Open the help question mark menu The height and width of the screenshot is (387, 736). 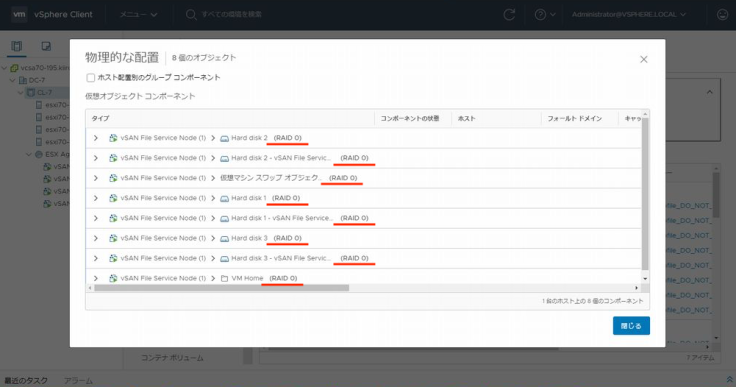pyautogui.click(x=545, y=15)
